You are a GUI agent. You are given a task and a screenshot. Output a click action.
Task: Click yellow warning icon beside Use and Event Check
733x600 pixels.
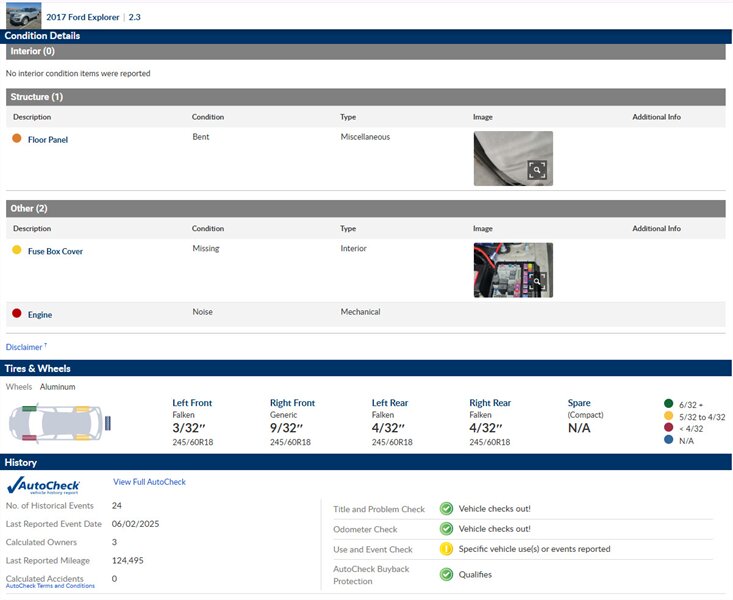pyautogui.click(x=446, y=549)
